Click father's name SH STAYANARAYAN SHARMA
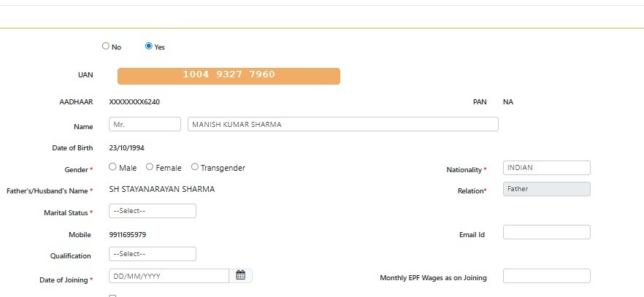The height and width of the screenshot is (297, 644). coord(162,189)
